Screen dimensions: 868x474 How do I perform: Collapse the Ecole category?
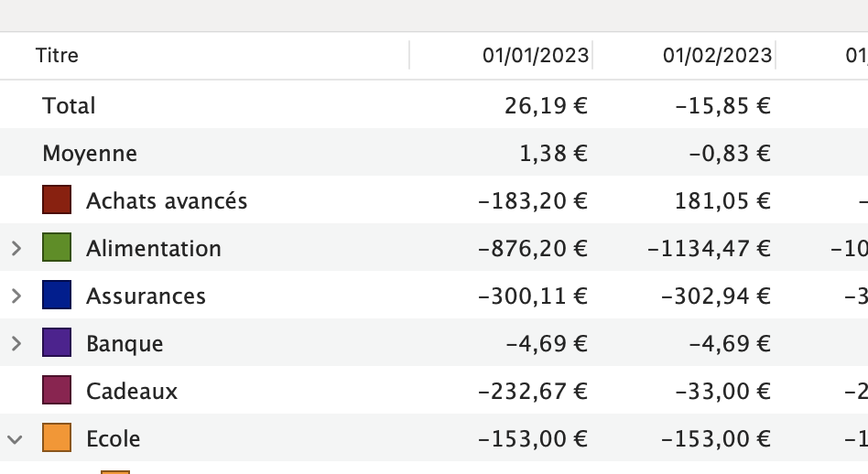(15, 440)
